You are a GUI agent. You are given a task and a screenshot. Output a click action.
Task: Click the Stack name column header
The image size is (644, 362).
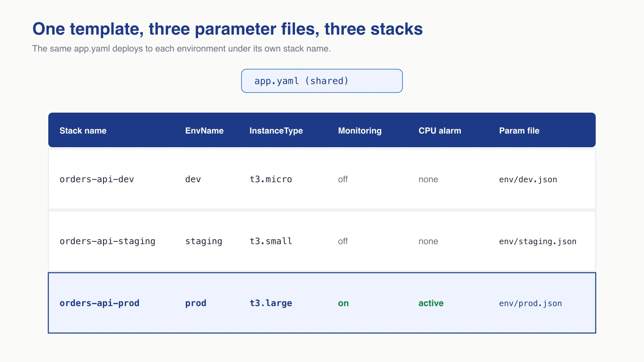83,131
